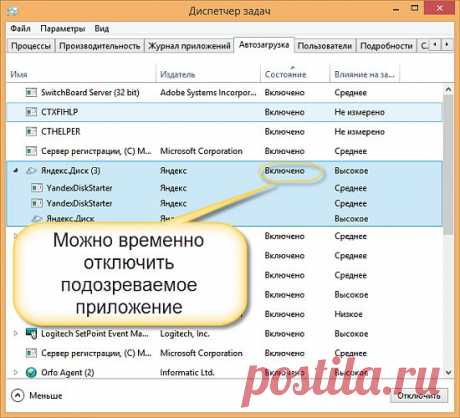Select the SwitchBoard Server (32 bit) row
The height and width of the screenshot is (418, 460).
[225, 93]
